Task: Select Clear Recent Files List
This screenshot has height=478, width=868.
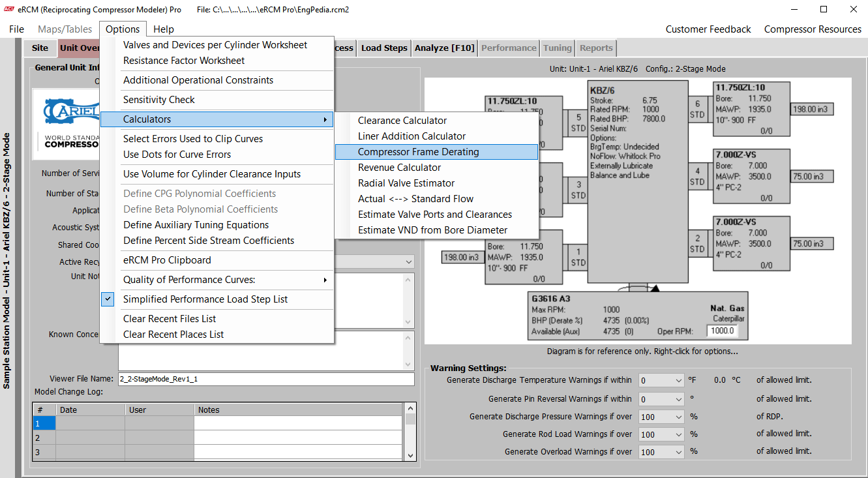Action: click(217, 319)
